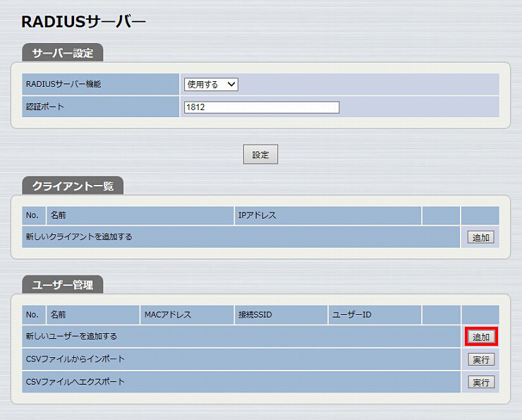This screenshot has height=420, width=522.
Task: Click the 名前 header in user management
Action: 58,314
